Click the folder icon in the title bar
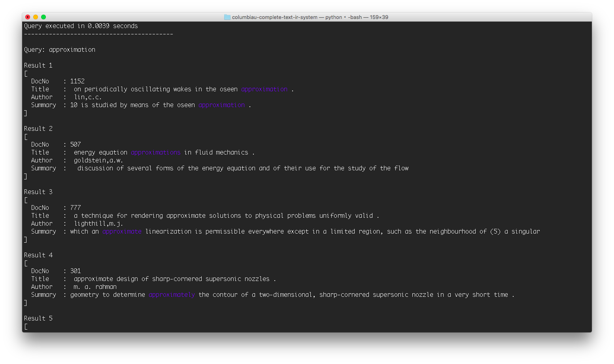This screenshot has width=614, height=364. pos(227,17)
